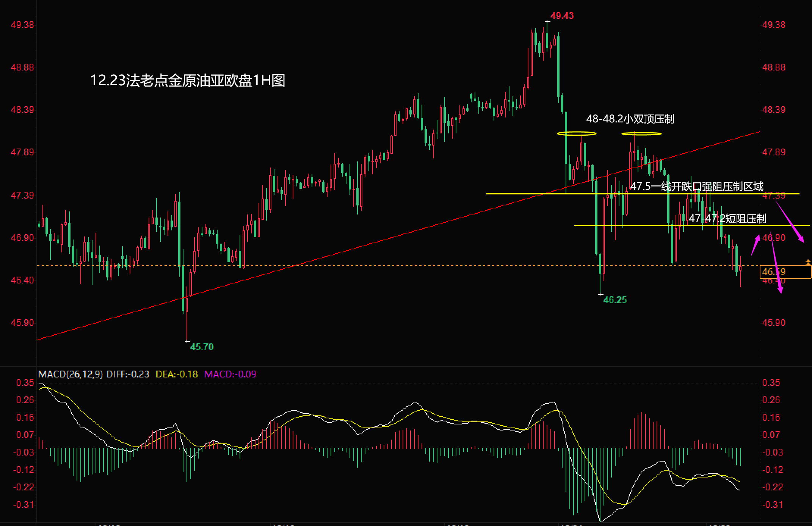Select the 48-48.2小双顶压制 annotation text
The image size is (812, 526).
click(630, 119)
